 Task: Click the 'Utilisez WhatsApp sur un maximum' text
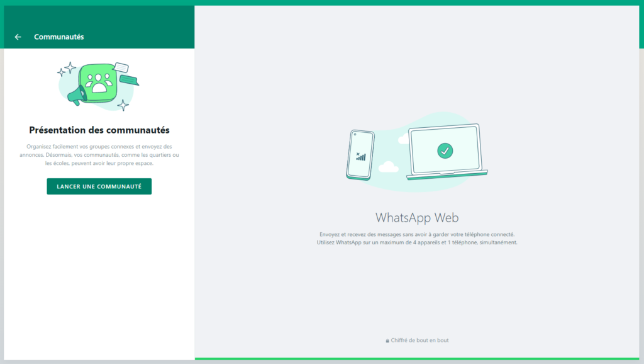coord(417,242)
